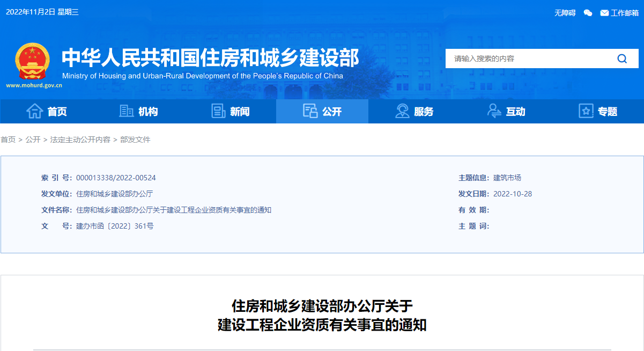
Task: Click the search input field
Action: [x=525, y=58]
